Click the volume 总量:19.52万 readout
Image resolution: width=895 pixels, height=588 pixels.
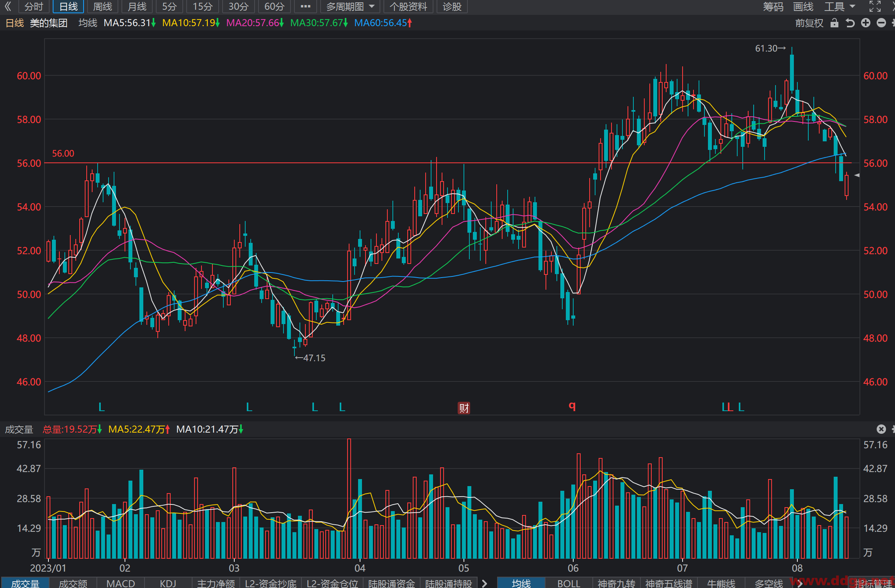click(72, 429)
